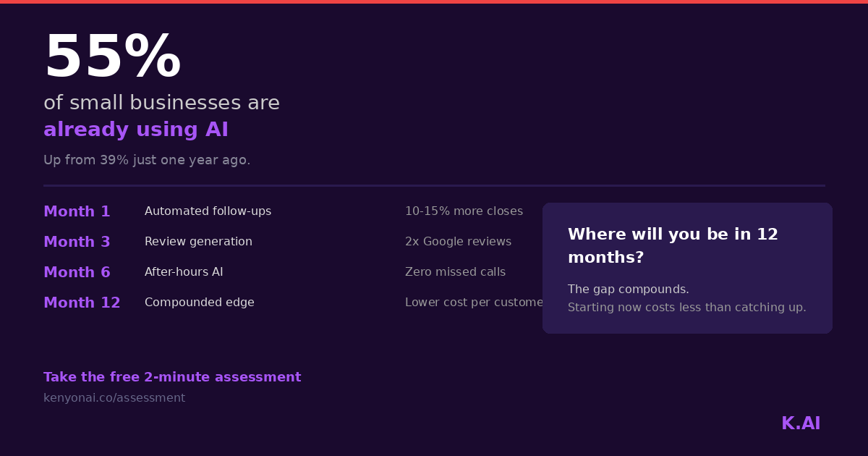The width and height of the screenshot is (868, 456).
Task: Click "of small businesses are" subtitle
Action: pyautogui.click(x=161, y=103)
